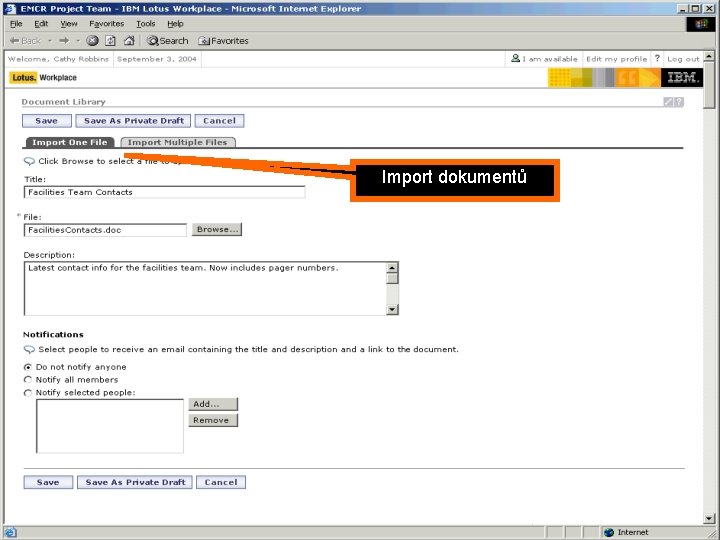Open the Edit menu

41,23
